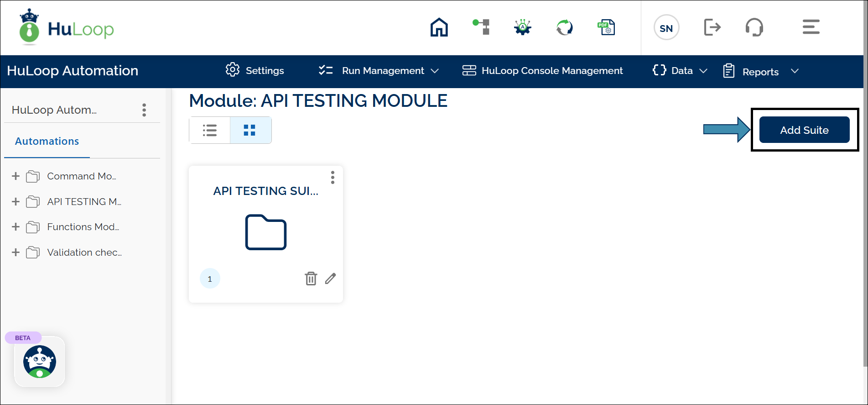Open the workflow diagram icon in header

point(481,27)
